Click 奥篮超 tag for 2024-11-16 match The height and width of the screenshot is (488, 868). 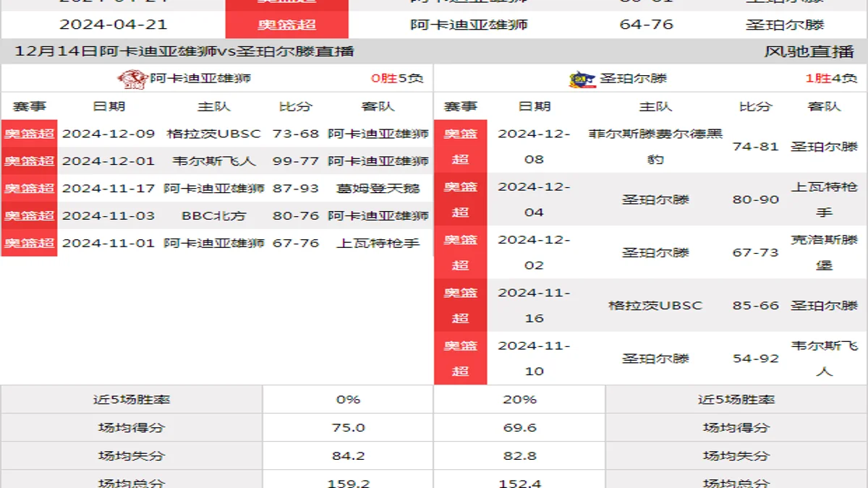pyautogui.click(x=461, y=305)
